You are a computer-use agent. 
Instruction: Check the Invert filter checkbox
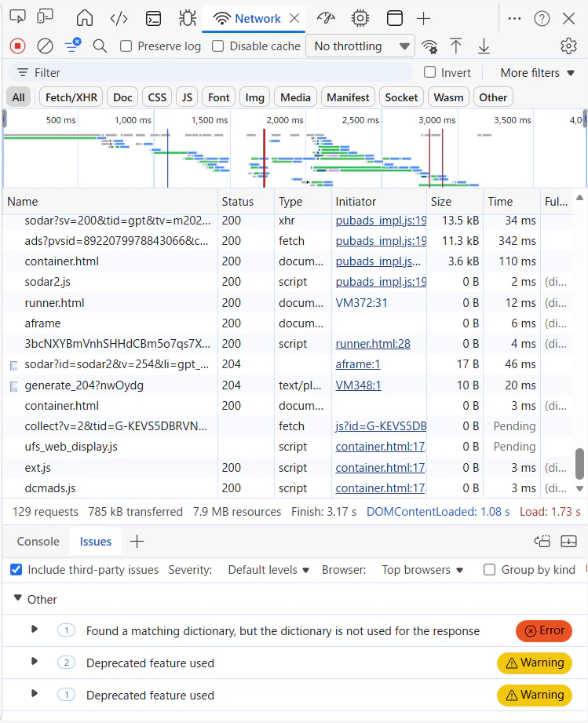(430, 72)
